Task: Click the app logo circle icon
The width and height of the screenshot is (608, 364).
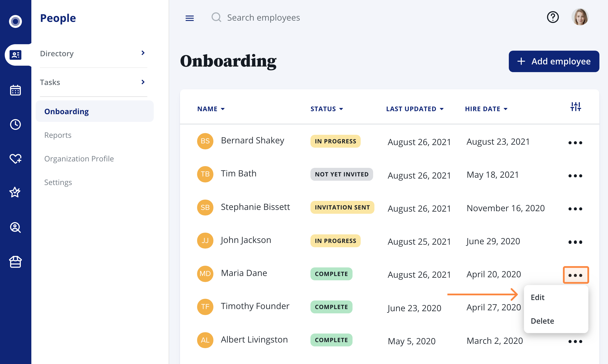Action: (x=15, y=21)
